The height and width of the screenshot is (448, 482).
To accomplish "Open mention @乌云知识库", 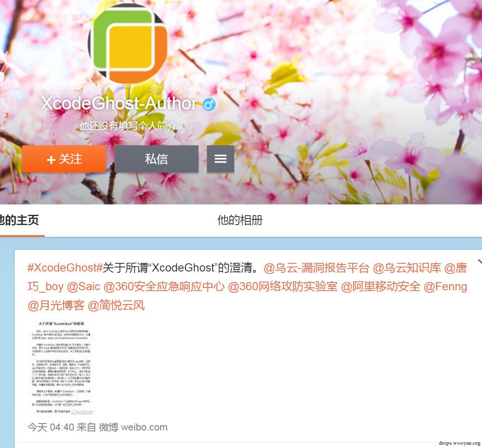I will click(x=407, y=268).
